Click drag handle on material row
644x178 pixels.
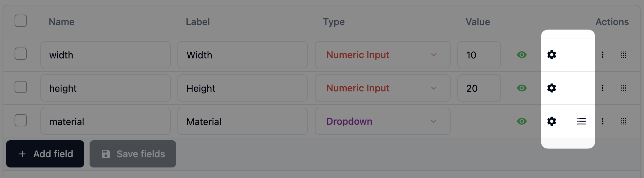pyautogui.click(x=624, y=121)
